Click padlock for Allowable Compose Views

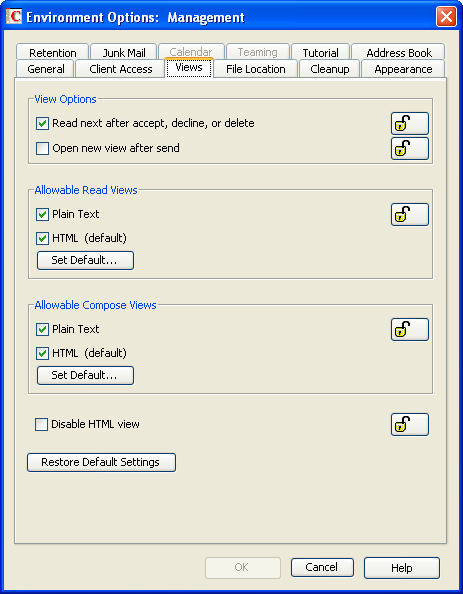pyautogui.click(x=410, y=330)
